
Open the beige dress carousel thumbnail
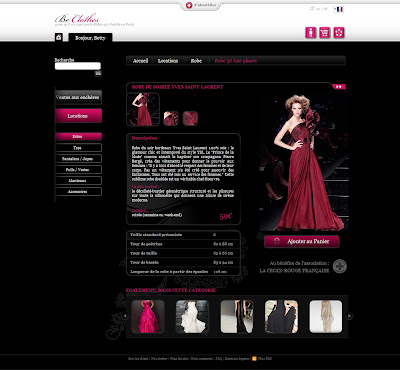(x=326, y=316)
